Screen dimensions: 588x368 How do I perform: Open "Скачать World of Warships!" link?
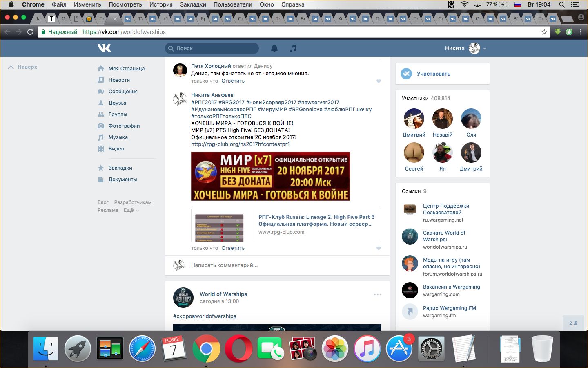coord(444,236)
